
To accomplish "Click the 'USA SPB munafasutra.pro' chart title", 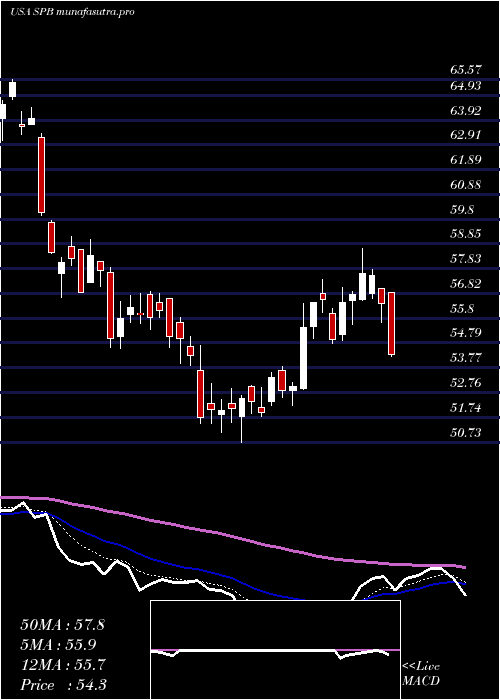I will [x=72, y=12].
